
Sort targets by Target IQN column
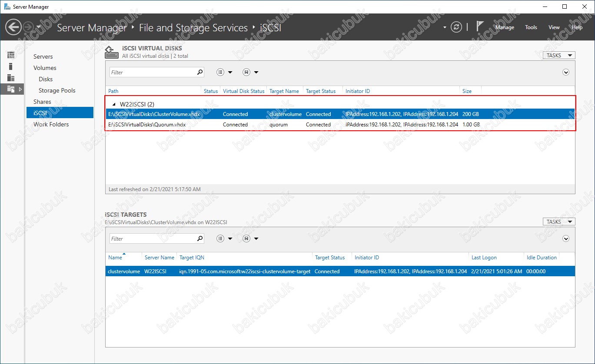tap(192, 258)
